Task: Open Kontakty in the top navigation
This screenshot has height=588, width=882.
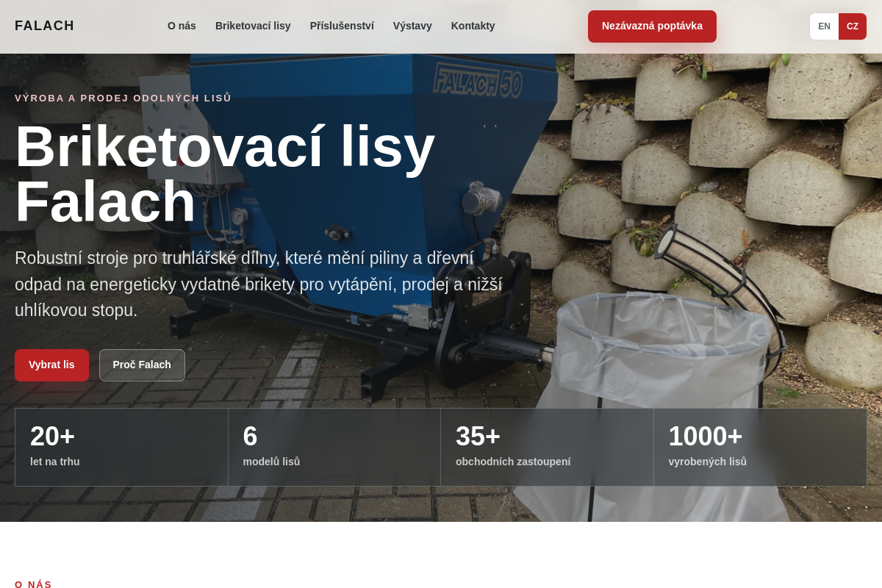Action: pos(473,26)
